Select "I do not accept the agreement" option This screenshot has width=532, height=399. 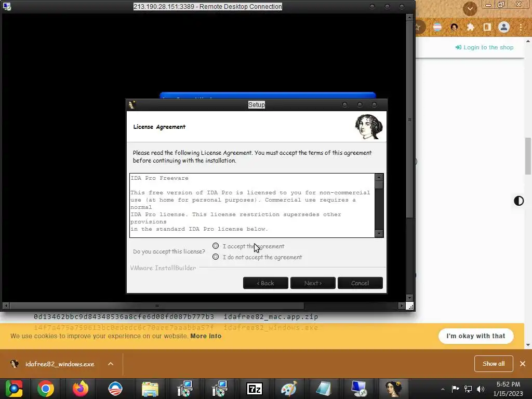point(216,257)
